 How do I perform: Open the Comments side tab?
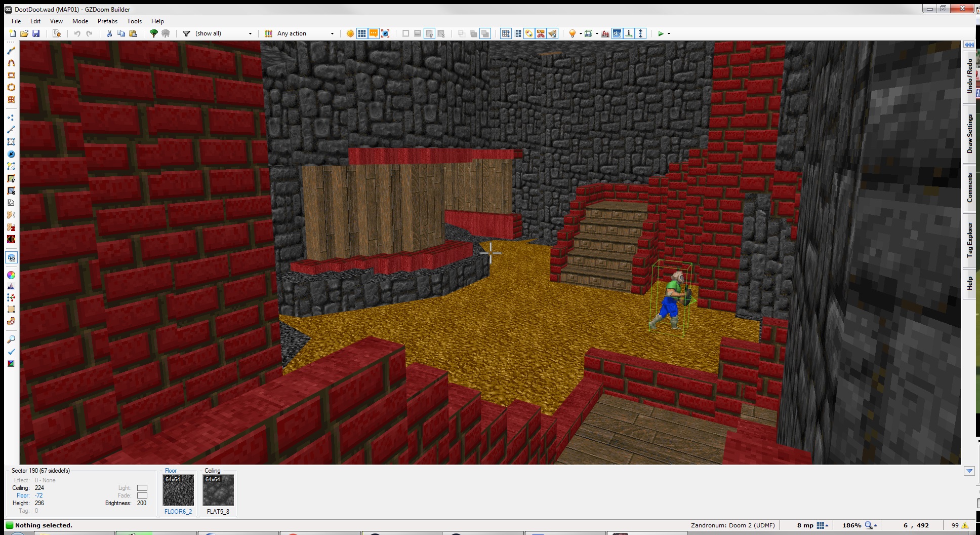(969, 188)
